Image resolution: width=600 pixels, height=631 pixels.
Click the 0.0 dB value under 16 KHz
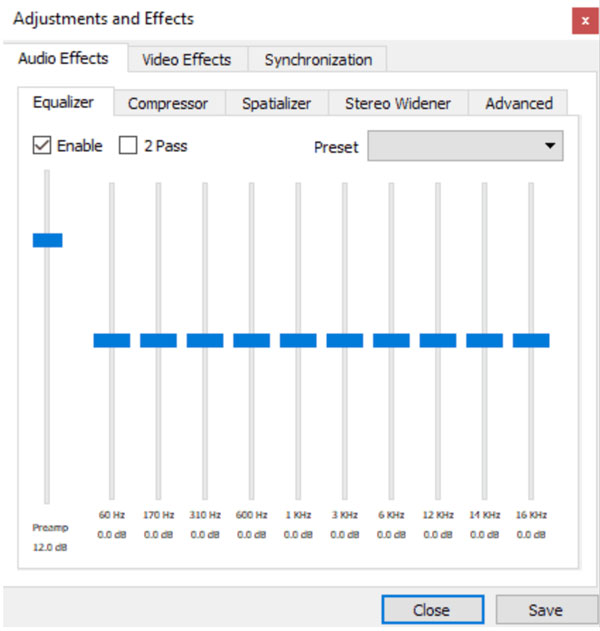coord(531,535)
